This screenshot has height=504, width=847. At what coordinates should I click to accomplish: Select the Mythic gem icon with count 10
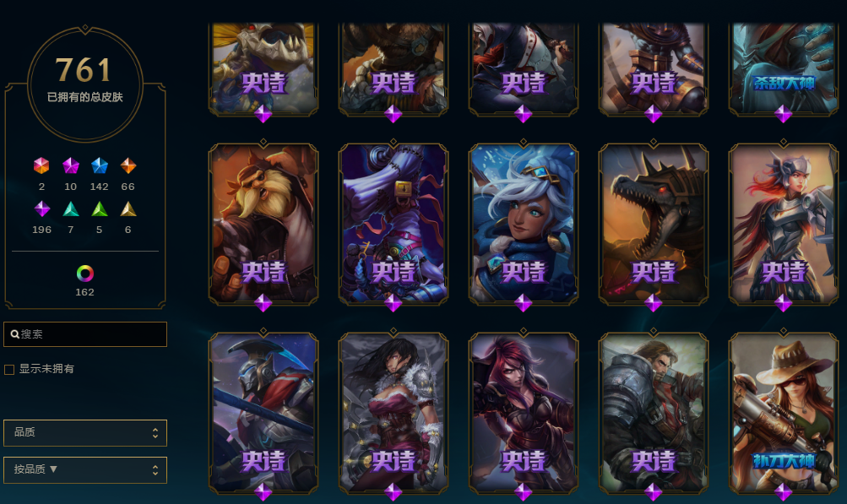point(71,165)
